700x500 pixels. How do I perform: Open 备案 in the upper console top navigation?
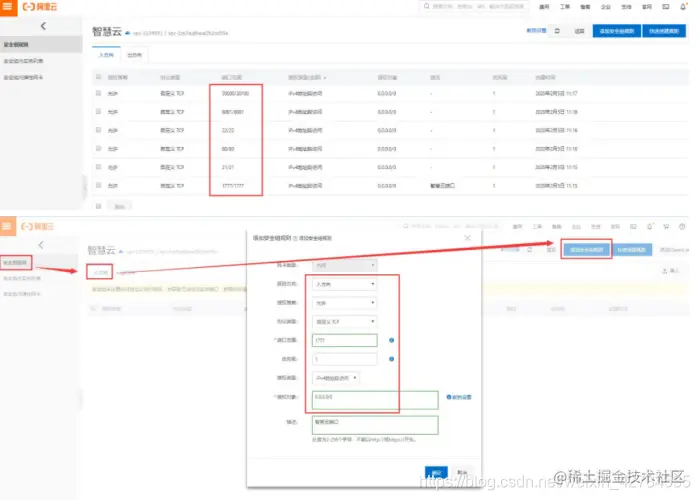click(x=585, y=7)
